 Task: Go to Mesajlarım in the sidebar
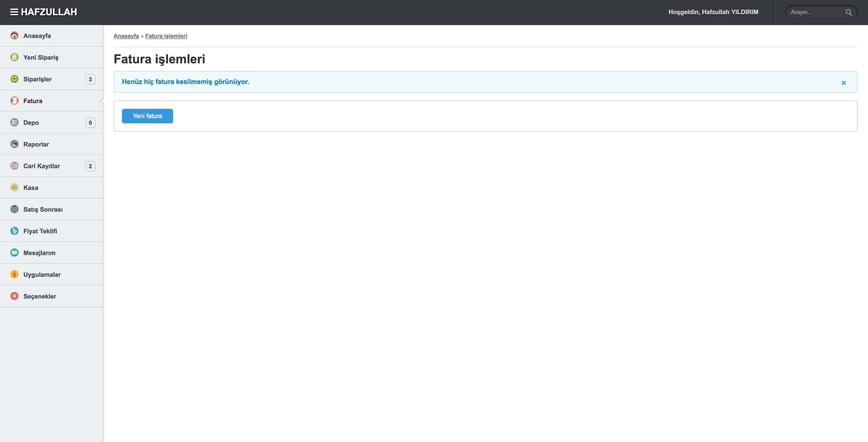(x=39, y=253)
